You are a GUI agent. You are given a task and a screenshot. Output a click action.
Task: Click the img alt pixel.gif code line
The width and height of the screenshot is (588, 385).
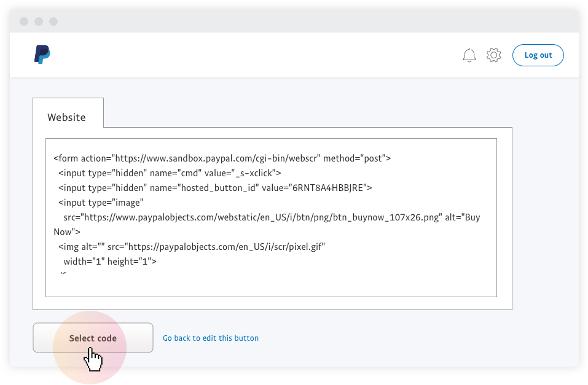(191, 247)
